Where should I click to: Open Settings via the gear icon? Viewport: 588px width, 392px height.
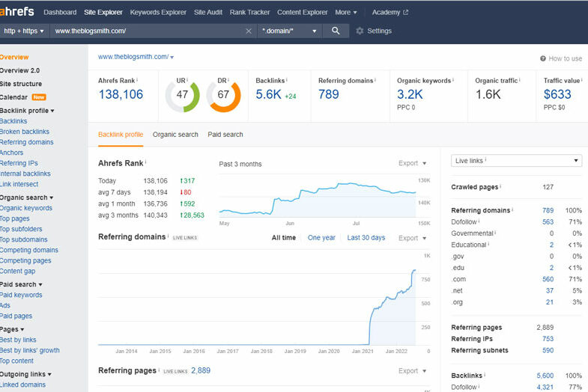(360, 31)
